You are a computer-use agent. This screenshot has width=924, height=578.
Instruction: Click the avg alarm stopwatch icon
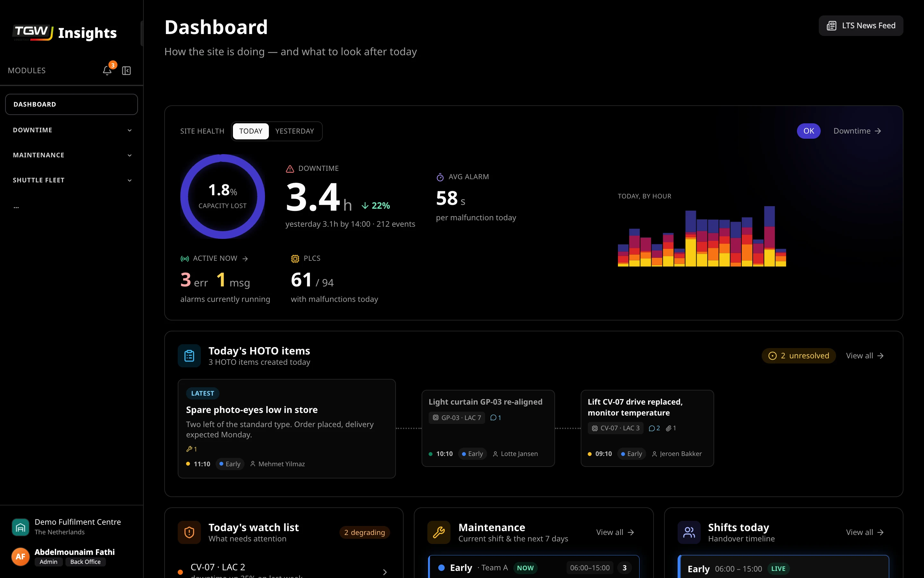440,177
